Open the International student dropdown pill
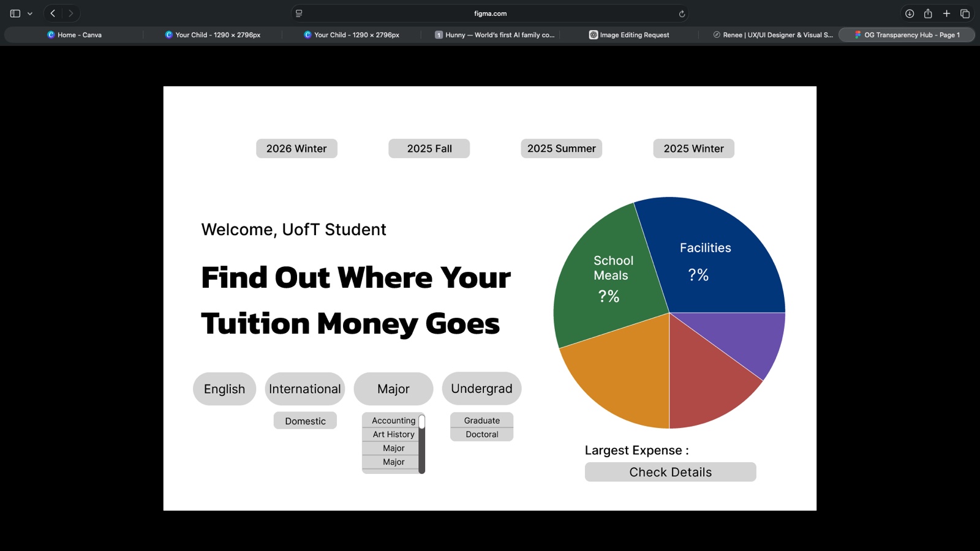 [305, 389]
